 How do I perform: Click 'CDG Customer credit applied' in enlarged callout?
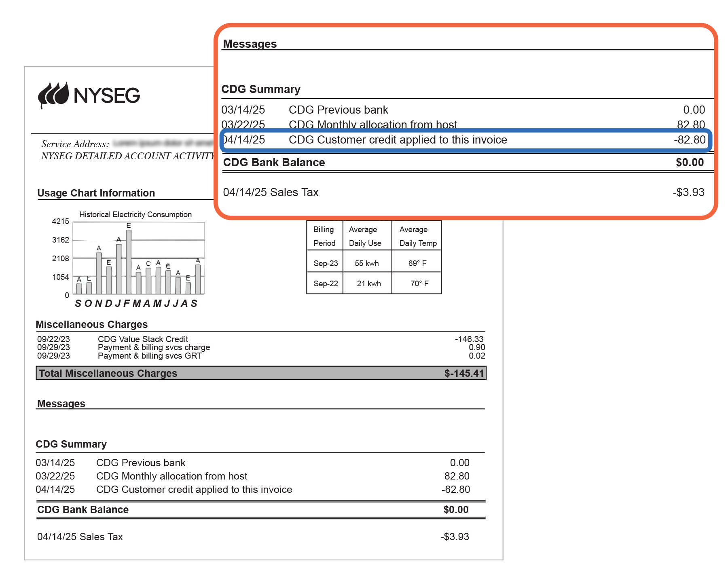click(398, 139)
